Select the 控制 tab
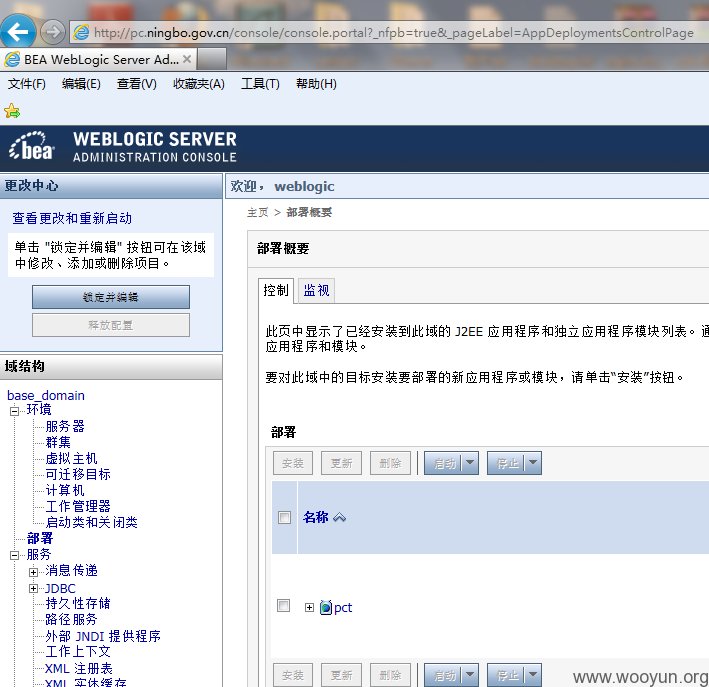709x687 pixels. click(276, 290)
